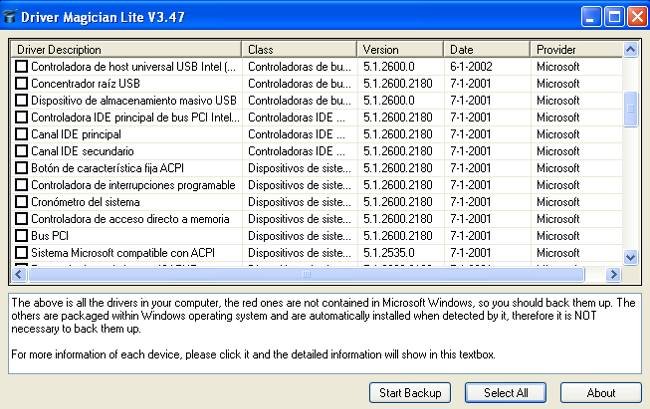This screenshot has height=409, width=650.
Task: Click the Start Backup button
Action: coord(410,392)
